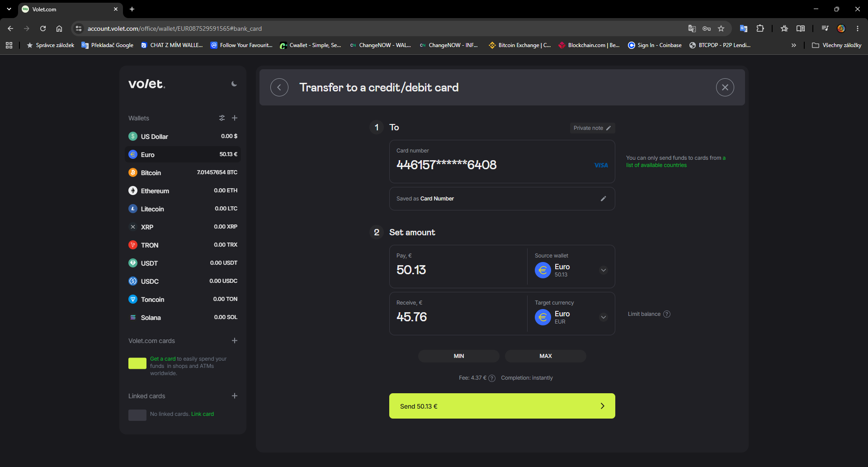Select the Ethereum wallet

(x=183, y=191)
